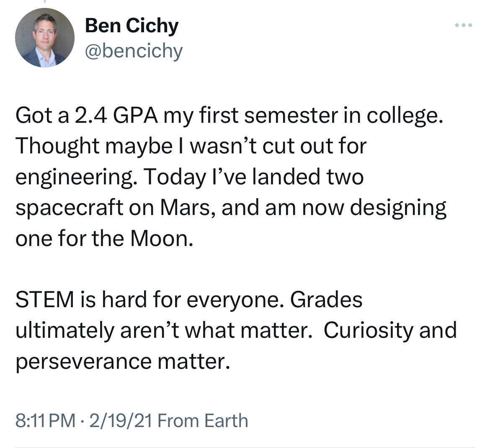Click the @bencichy handle

pyautogui.click(x=134, y=51)
